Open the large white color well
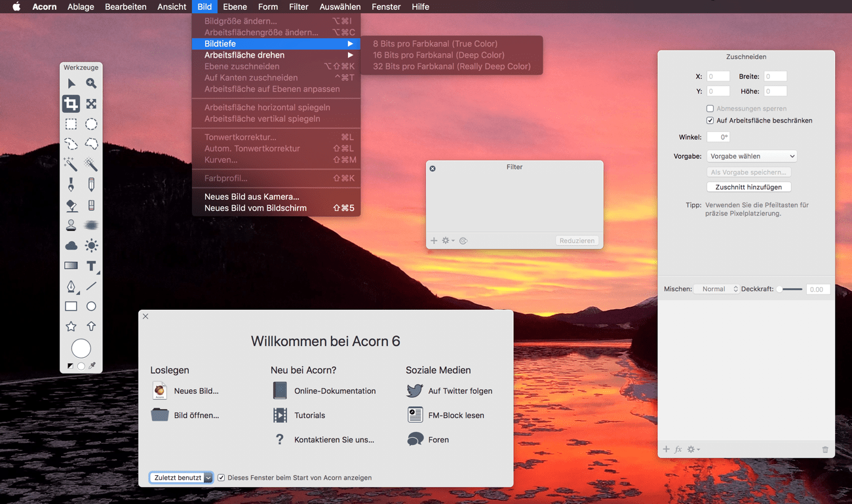The image size is (852, 504). coord(81,349)
